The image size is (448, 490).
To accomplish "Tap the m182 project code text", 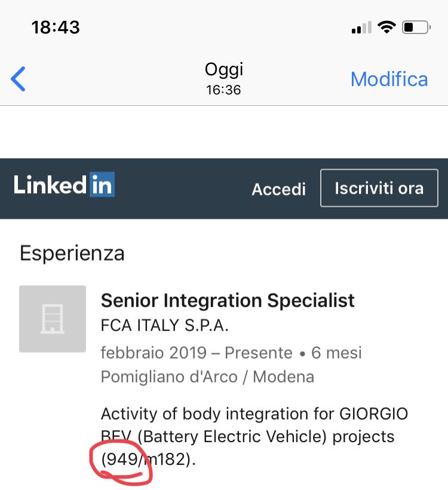I will [x=166, y=460].
